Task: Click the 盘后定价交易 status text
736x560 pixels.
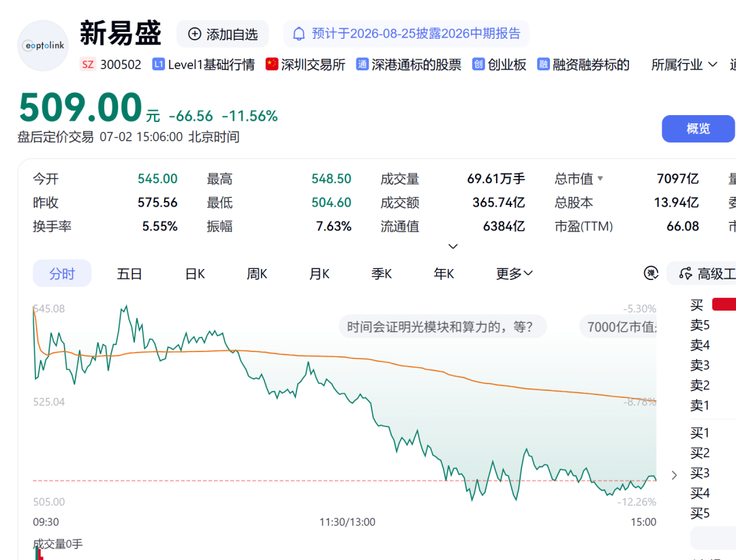Action: tap(55, 137)
